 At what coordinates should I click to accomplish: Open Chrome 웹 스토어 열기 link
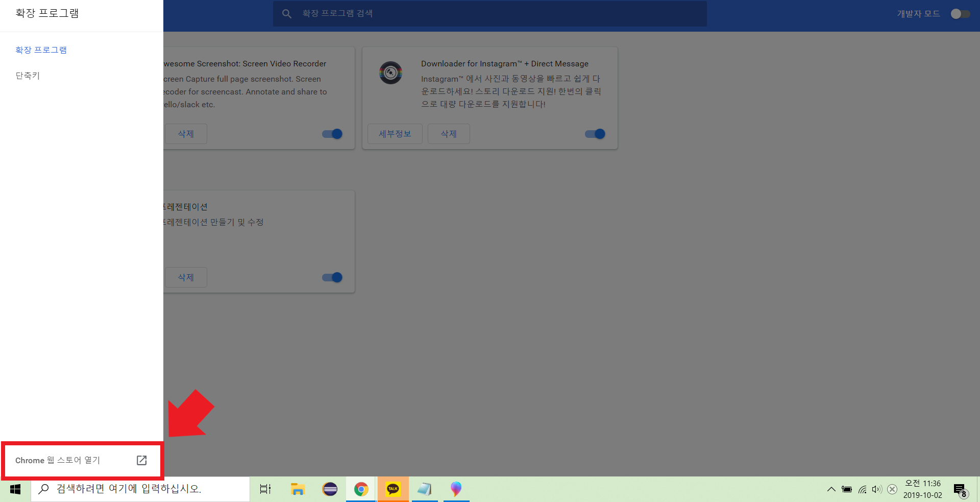tap(82, 460)
